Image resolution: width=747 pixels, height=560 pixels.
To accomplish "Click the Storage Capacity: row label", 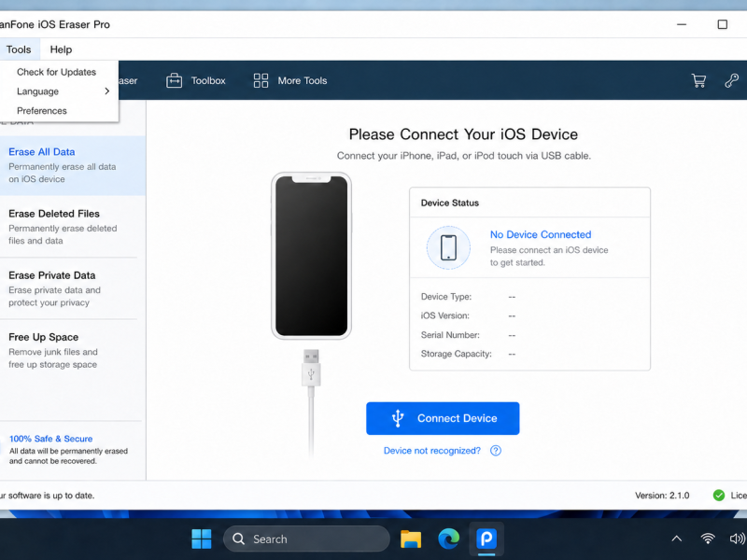I will click(456, 354).
